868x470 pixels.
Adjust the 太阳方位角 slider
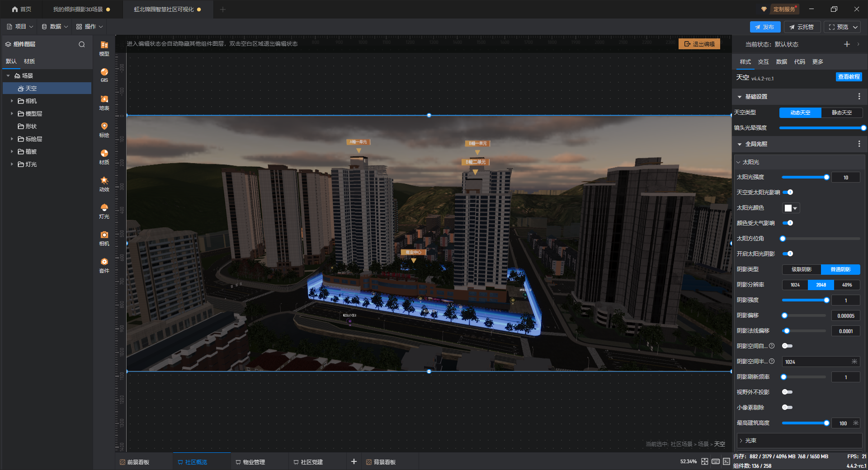pyautogui.click(x=821, y=239)
